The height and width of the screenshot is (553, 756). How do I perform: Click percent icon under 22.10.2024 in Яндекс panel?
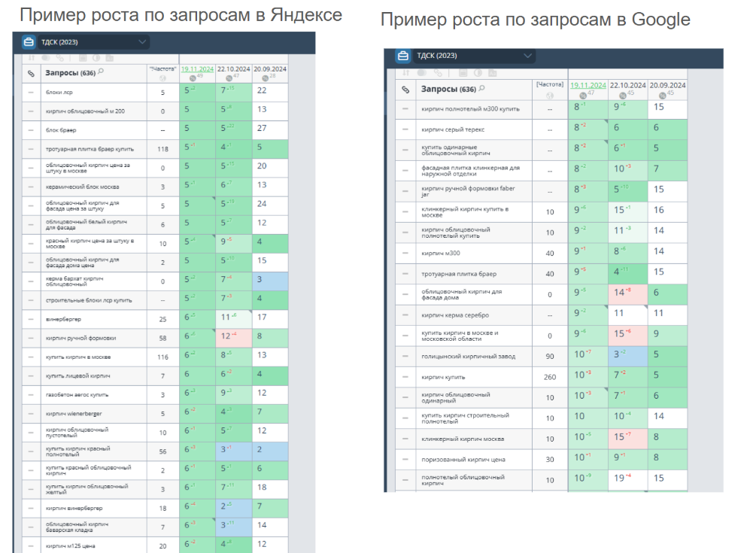229,78
